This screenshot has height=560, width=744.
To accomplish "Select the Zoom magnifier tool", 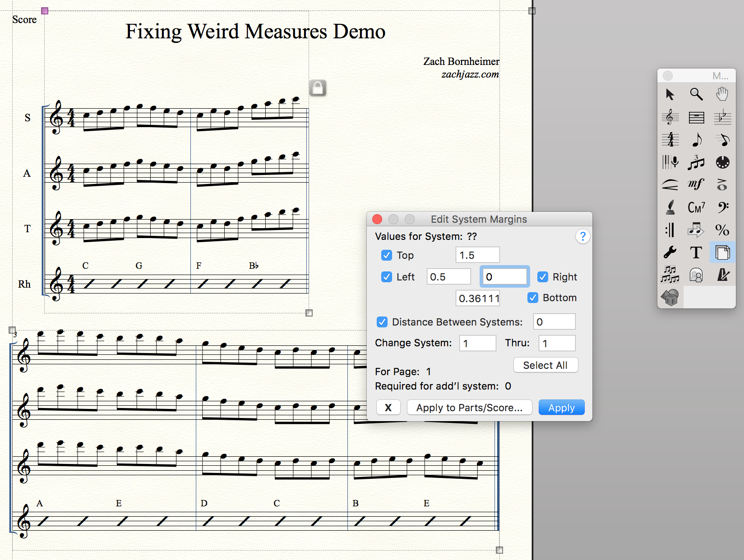I will tap(696, 94).
